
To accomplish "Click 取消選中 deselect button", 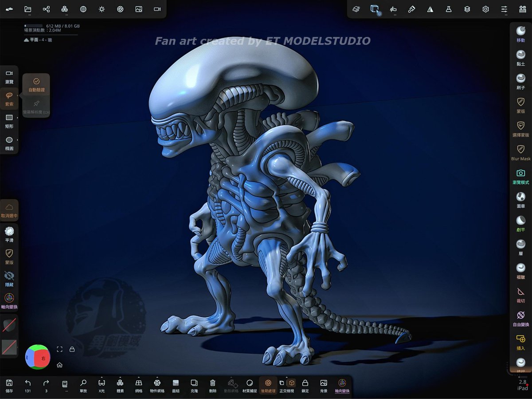I will [9, 210].
